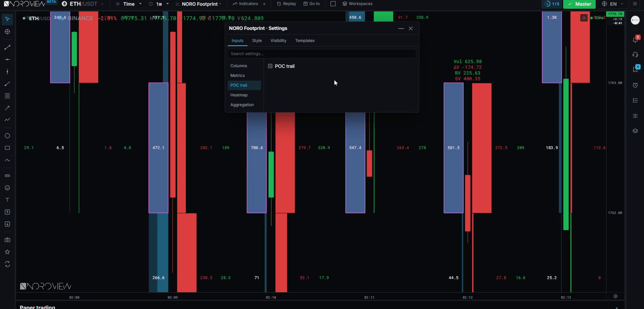Select the Aggregation settings section

244,105
